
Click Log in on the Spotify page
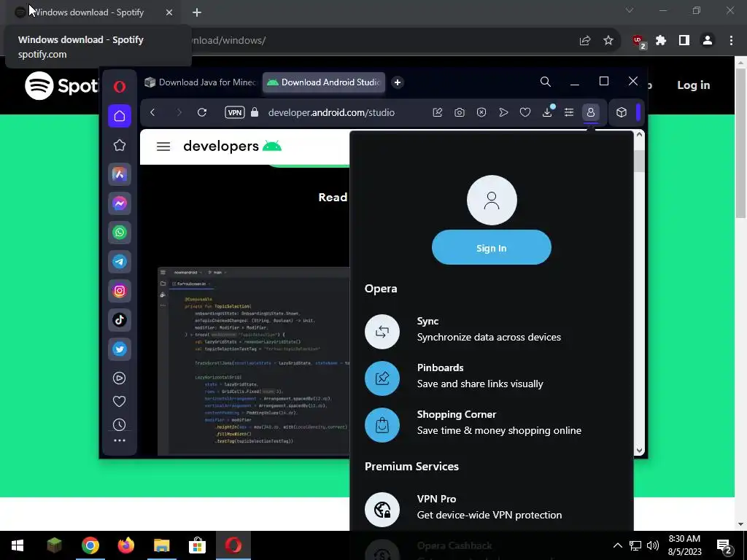point(694,85)
